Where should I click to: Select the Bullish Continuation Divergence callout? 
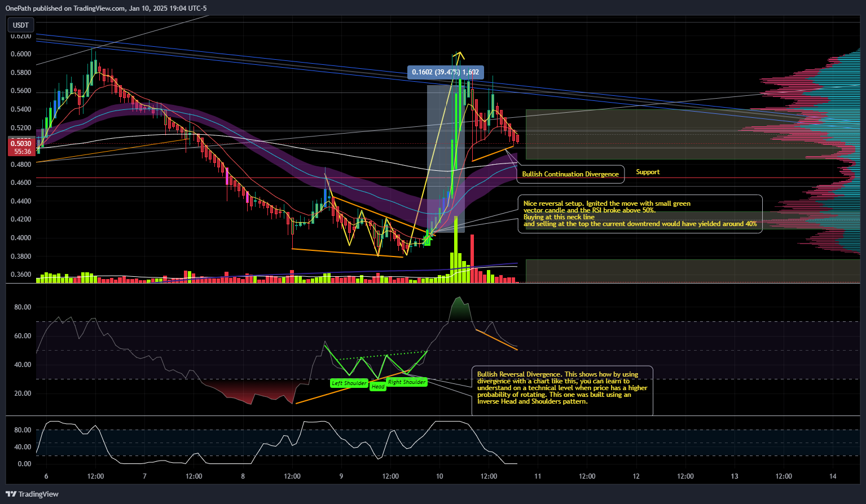click(x=570, y=174)
